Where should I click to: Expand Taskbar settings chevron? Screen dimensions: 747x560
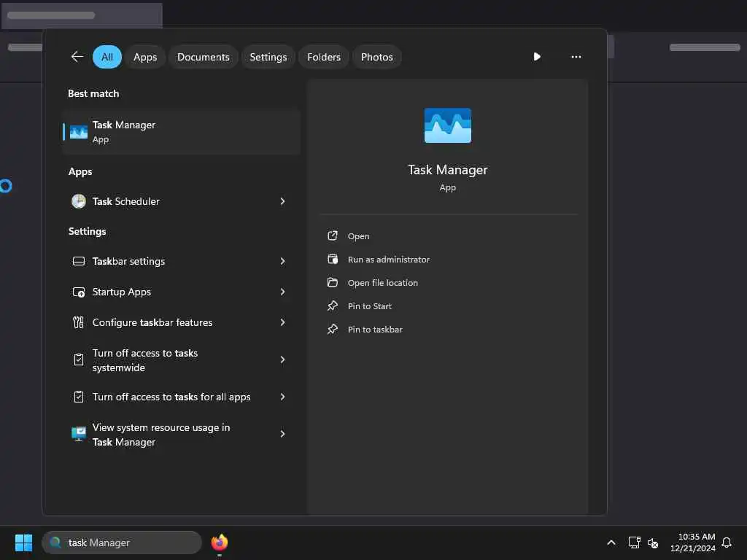(x=282, y=262)
